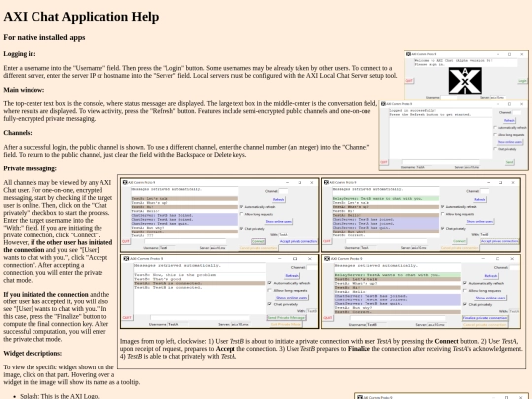Toggle Allow long requests in 'TestB wants to chat' window
This screenshot has width=532, height=399.
442,214
